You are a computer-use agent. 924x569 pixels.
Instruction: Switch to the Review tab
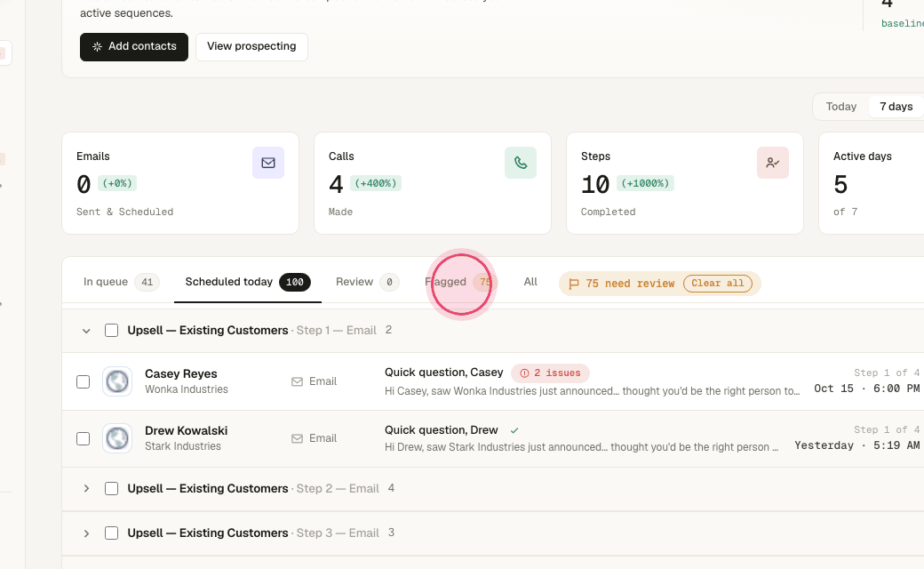[x=367, y=282]
